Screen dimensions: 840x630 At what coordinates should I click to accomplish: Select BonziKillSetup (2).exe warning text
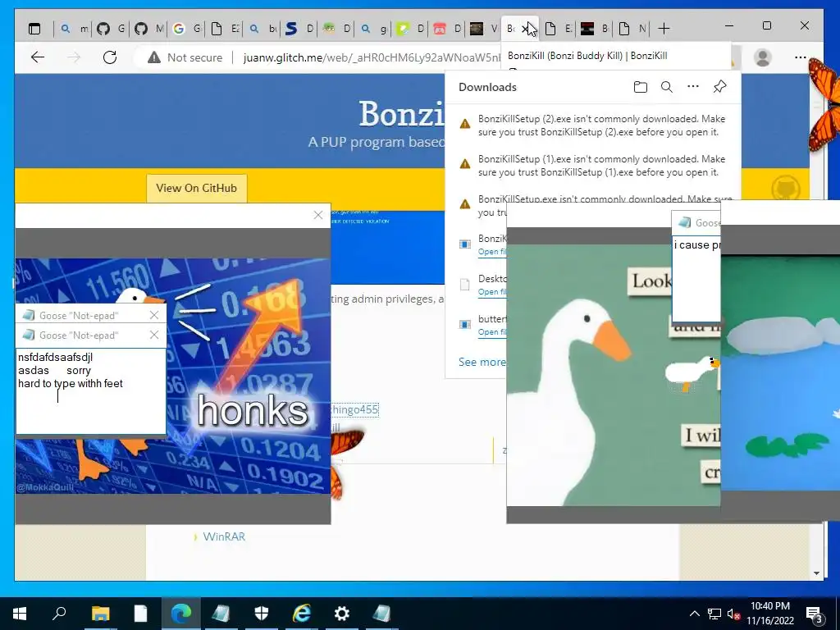point(601,126)
